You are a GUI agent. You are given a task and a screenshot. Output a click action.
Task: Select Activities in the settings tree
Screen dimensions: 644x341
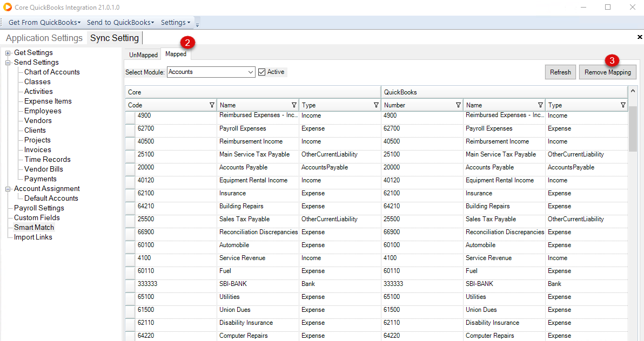pos(38,92)
